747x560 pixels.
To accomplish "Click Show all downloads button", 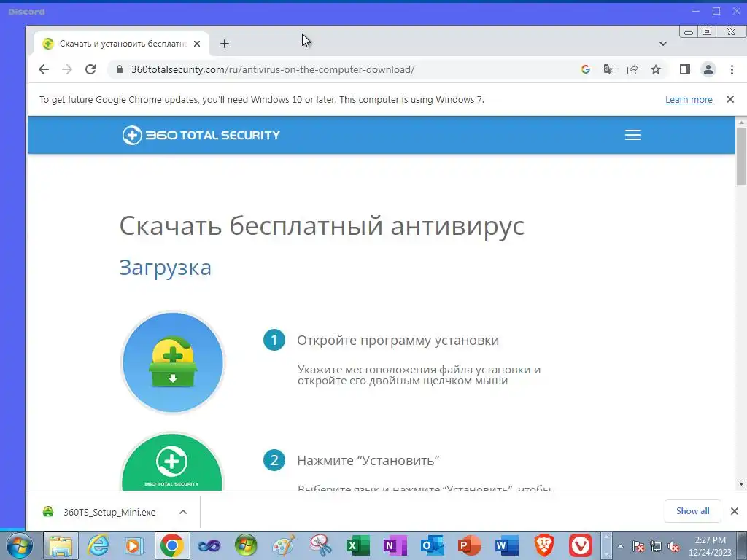I will [693, 511].
